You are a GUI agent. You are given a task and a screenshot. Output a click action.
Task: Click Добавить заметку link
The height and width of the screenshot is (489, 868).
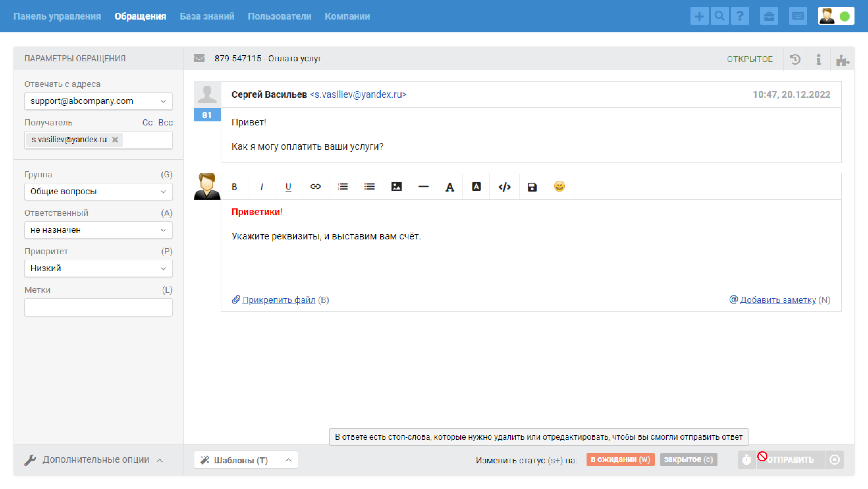pos(778,300)
